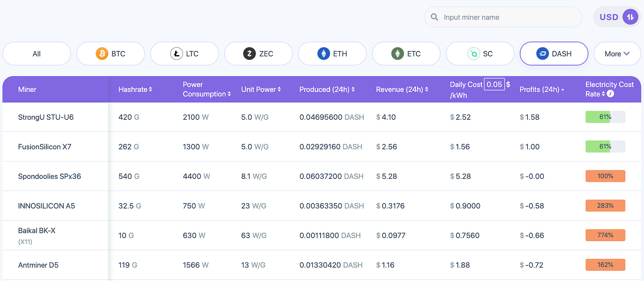Expand the More coins dropdown
644x281 pixels.
617,54
